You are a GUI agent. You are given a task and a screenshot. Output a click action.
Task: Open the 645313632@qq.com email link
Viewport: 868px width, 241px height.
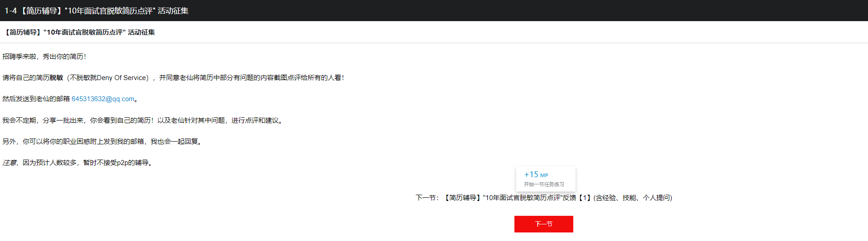103,99
